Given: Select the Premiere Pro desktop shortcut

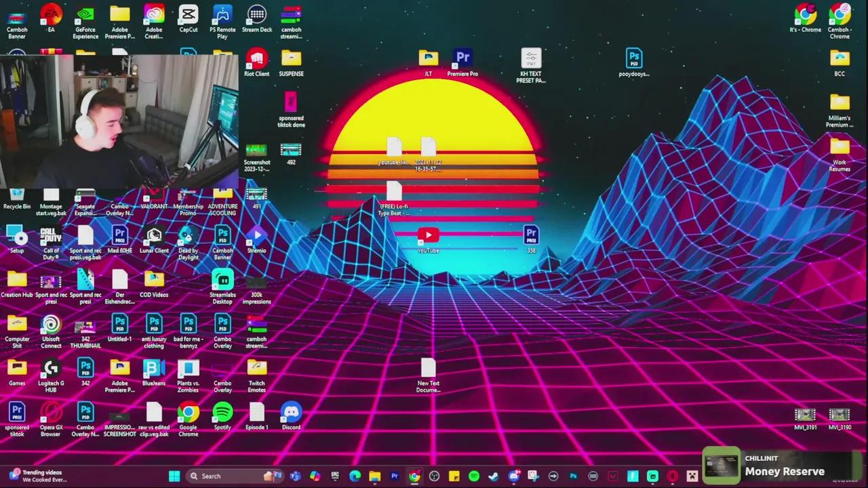Looking at the screenshot, I should [462, 62].
